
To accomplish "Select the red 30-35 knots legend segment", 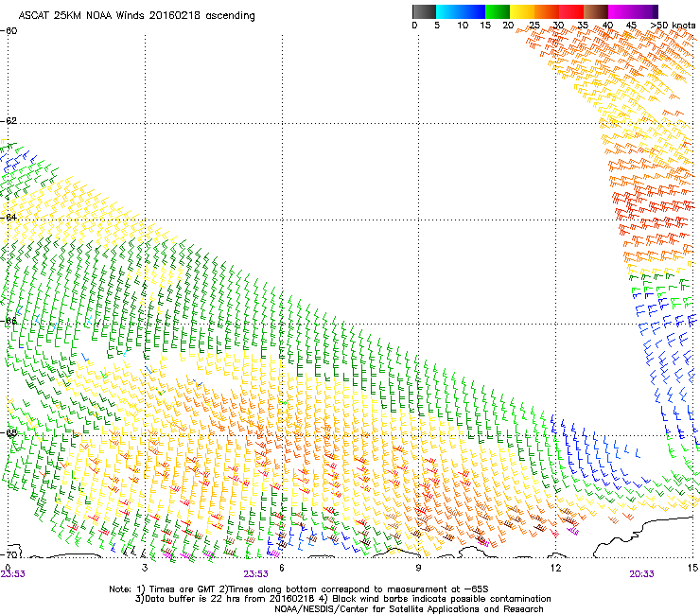I will point(571,11).
